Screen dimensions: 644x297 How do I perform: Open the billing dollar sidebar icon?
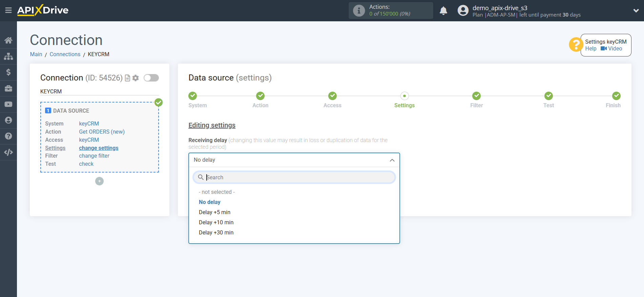tap(8, 72)
